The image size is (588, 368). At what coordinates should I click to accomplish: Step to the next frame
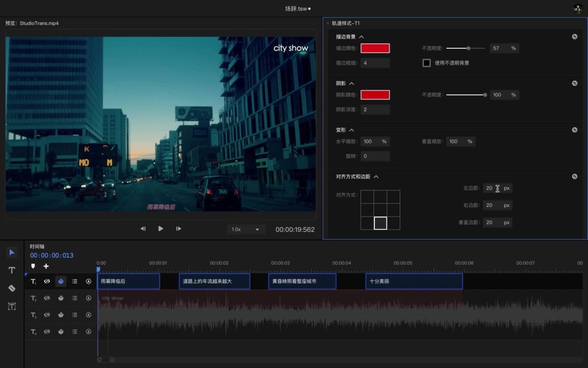point(179,229)
